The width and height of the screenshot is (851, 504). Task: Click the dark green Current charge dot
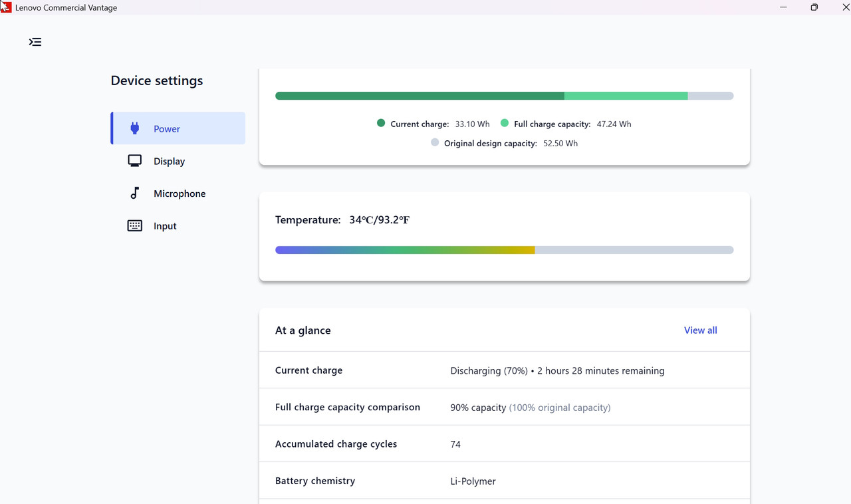click(381, 123)
